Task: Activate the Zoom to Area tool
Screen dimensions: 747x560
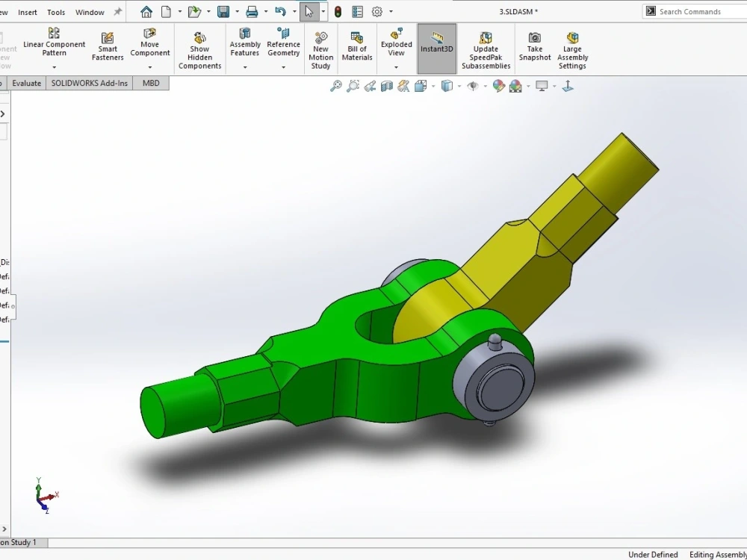Action: pyautogui.click(x=352, y=85)
